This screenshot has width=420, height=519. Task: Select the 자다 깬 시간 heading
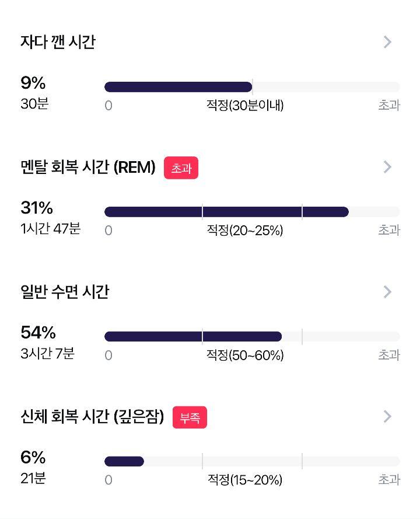pyautogui.click(x=58, y=42)
